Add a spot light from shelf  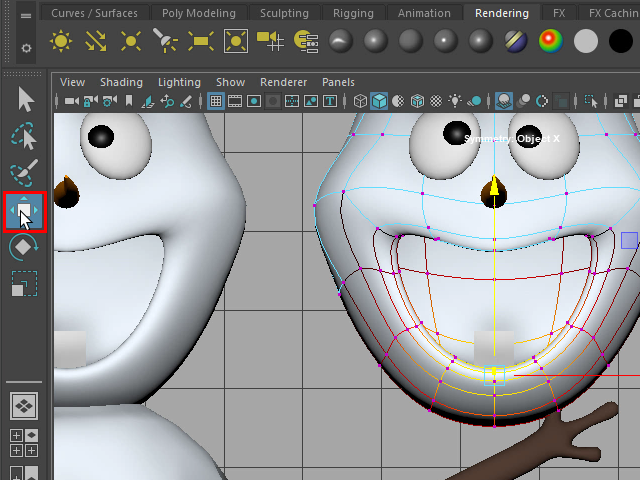click(x=166, y=41)
